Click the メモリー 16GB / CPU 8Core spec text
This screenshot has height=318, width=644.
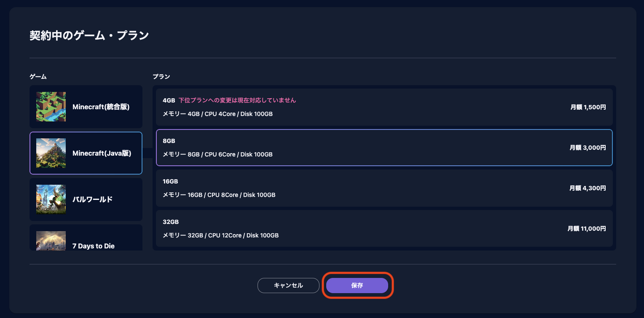pos(219,195)
